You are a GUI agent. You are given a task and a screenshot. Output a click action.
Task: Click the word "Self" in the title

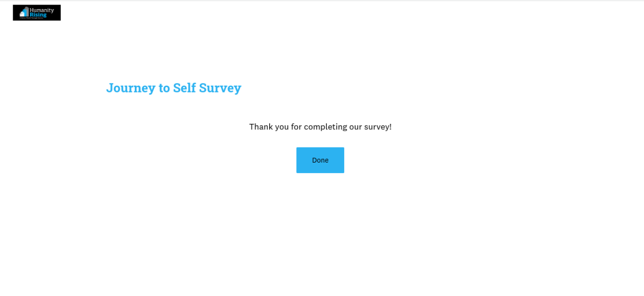coord(184,88)
